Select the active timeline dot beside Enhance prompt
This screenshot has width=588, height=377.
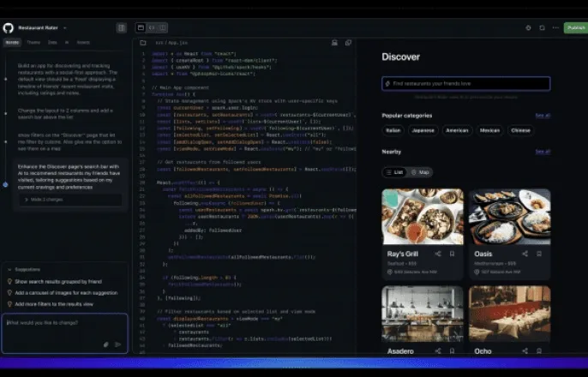[x=6, y=184]
